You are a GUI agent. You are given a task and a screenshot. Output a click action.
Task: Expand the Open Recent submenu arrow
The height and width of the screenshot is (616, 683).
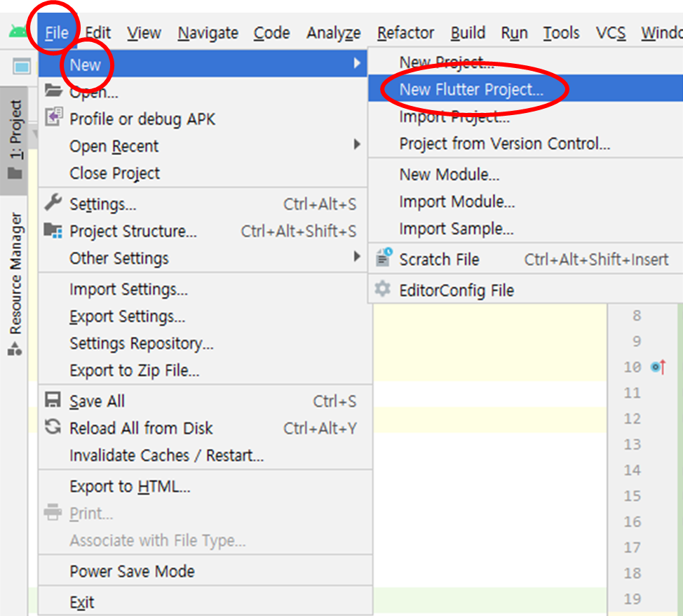tap(357, 145)
